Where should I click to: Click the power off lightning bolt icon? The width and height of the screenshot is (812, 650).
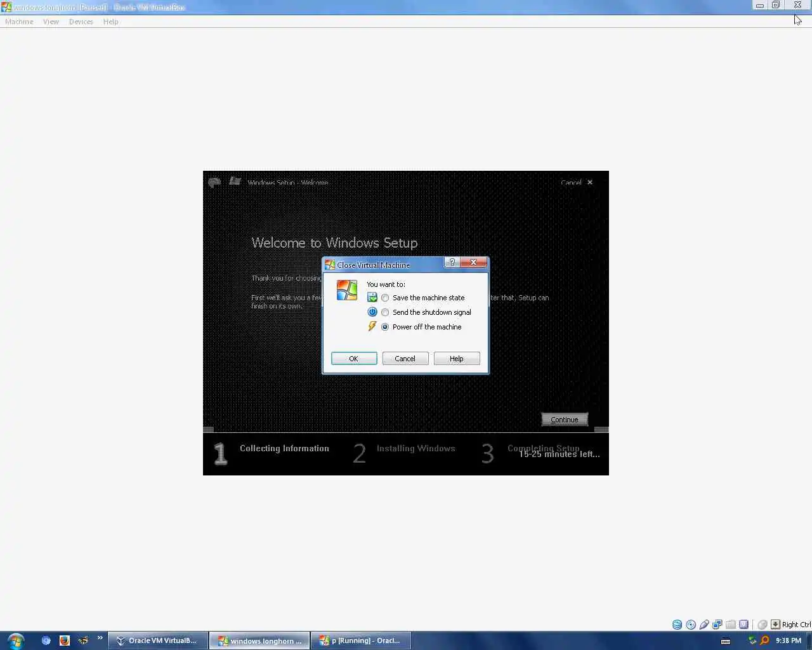372,326
